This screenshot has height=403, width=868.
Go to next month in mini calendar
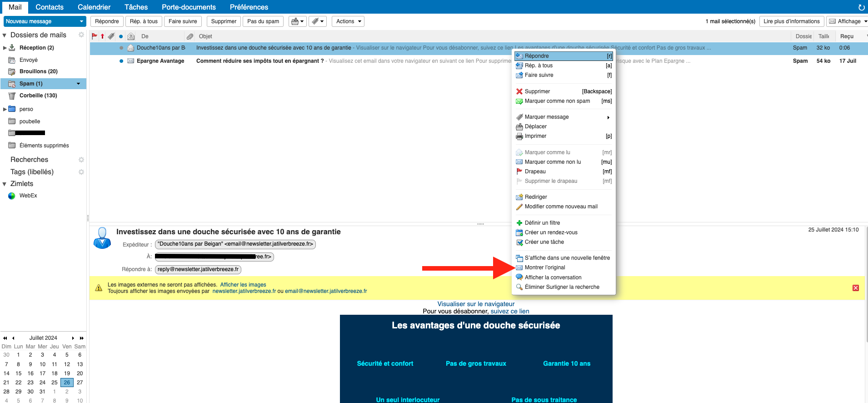point(73,338)
